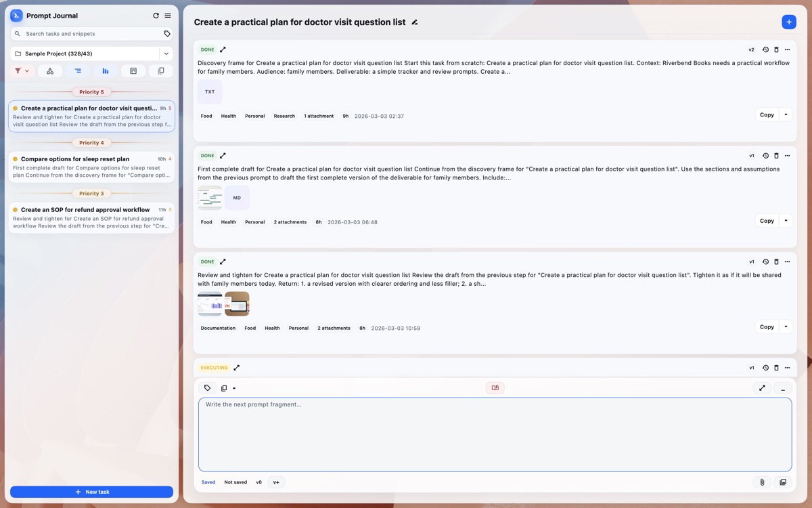Image resolution: width=812 pixels, height=508 pixels.
Task: Open version history of the v2 card
Action: tap(765, 49)
